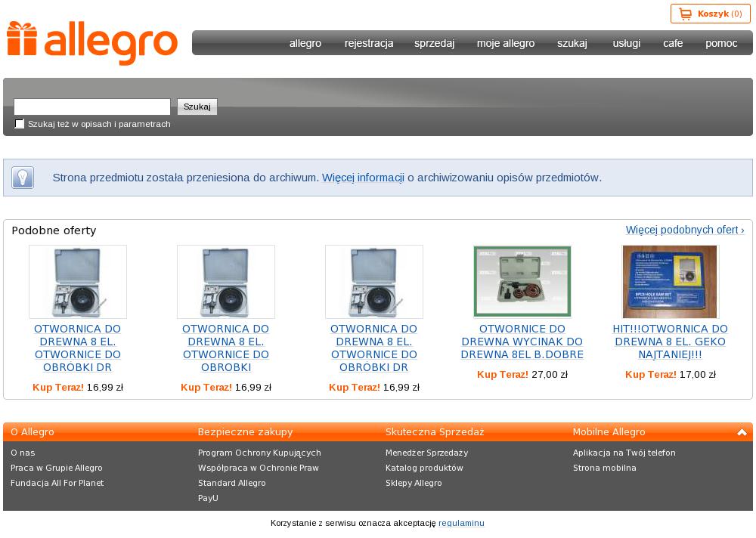
Task: Open "Praca w Grupie Allegro" footer link
Action: click(57, 468)
